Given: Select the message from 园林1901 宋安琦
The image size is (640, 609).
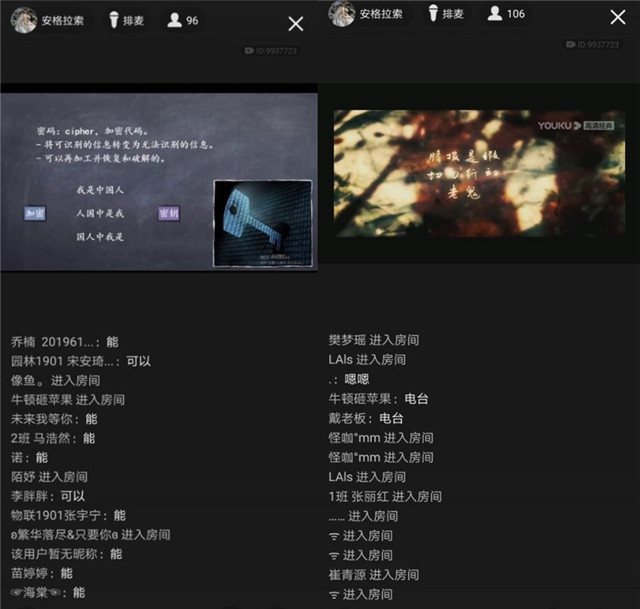Looking at the screenshot, I should coord(81,361).
